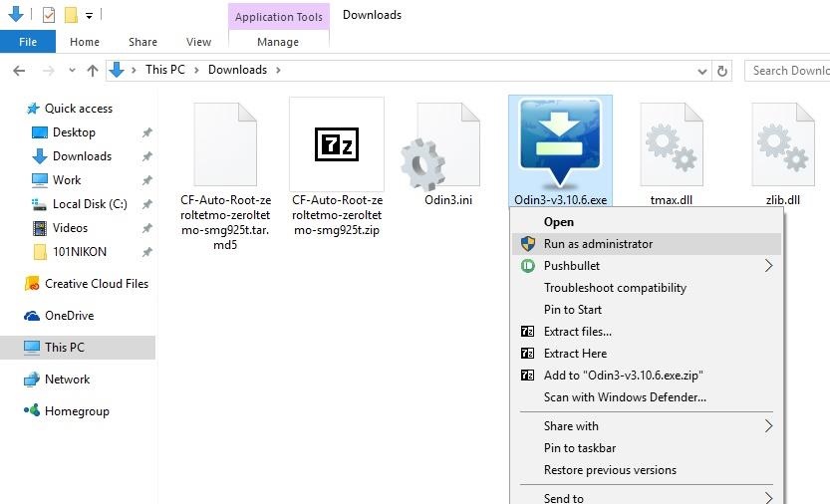Select the tmax.dll file icon
Screen dimensions: 830x504
[672, 145]
